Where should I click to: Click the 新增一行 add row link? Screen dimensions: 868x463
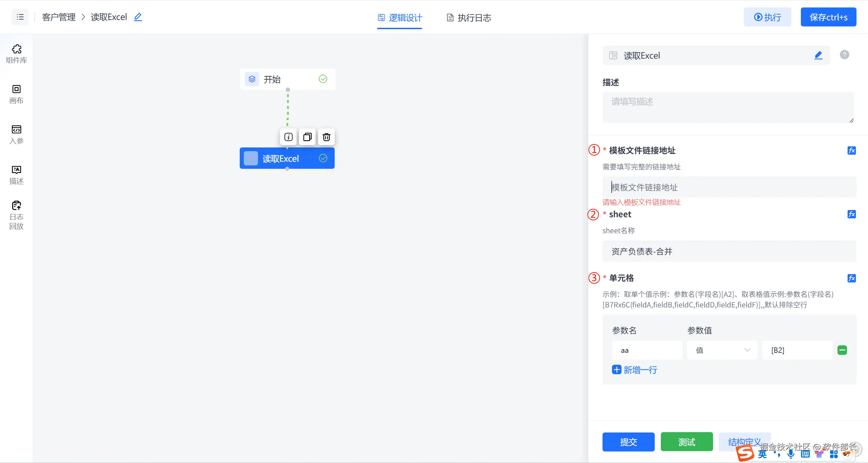pyautogui.click(x=634, y=370)
